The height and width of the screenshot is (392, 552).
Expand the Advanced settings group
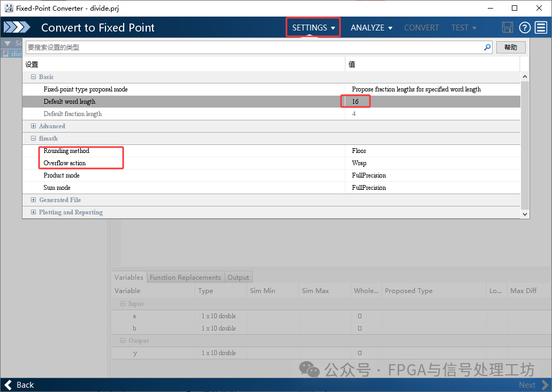coord(33,126)
